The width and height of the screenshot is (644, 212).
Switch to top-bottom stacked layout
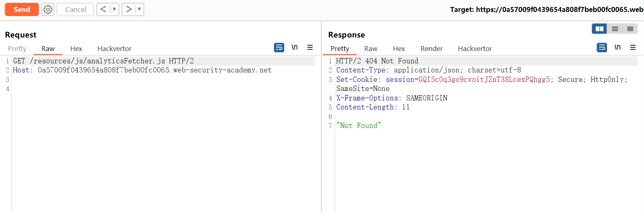[x=615, y=29]
